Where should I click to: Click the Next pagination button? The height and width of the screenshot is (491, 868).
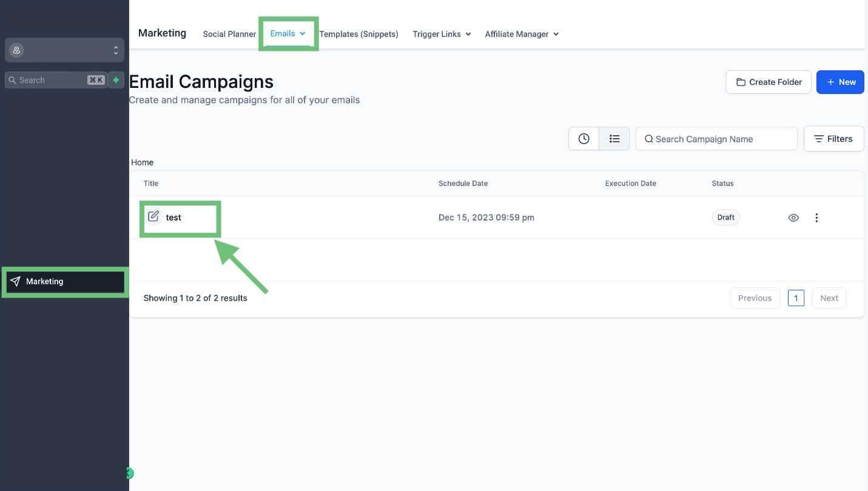click(x=829, y=298)
